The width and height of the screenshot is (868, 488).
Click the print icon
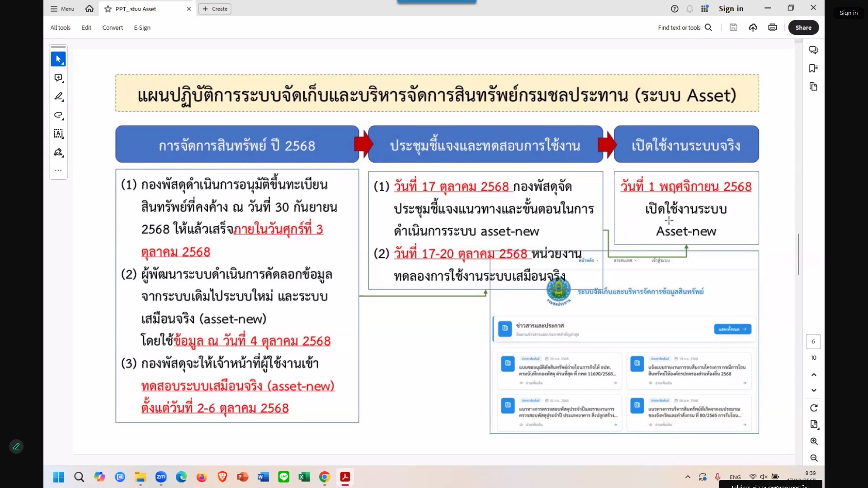[x=772, y=28]
